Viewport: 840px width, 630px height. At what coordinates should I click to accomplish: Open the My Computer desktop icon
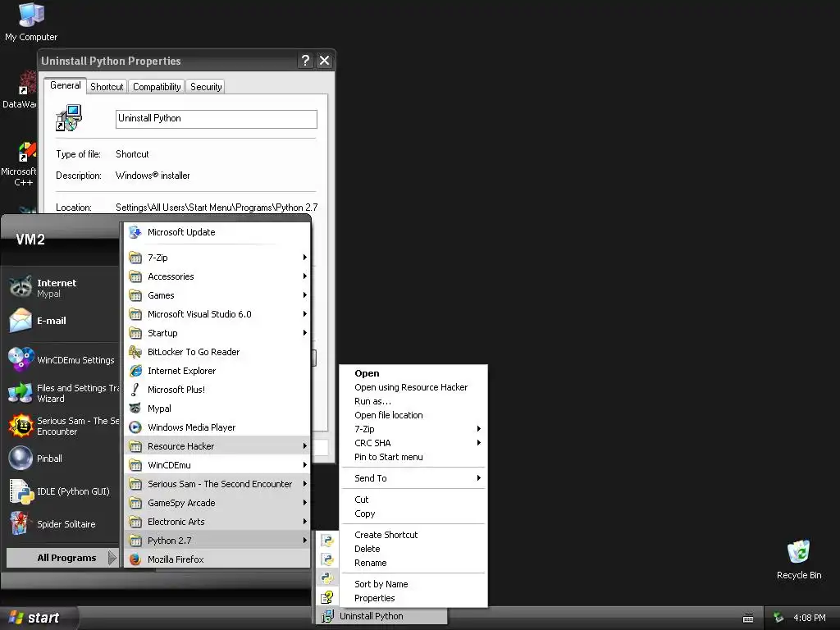point(31,21)
